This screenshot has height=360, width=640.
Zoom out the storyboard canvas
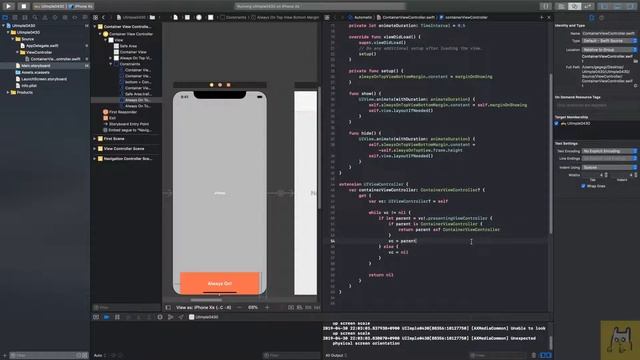pos(239,307)
